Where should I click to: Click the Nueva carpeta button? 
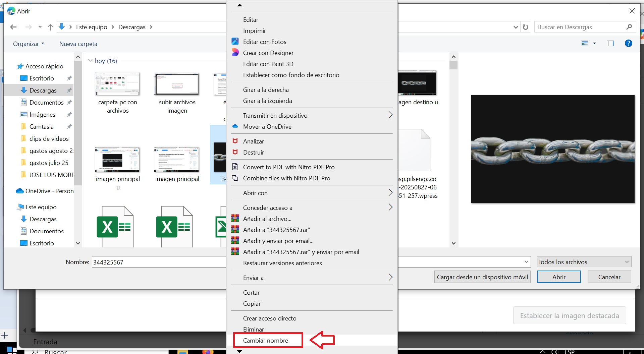pyautogui.click(x=78, y=44)
